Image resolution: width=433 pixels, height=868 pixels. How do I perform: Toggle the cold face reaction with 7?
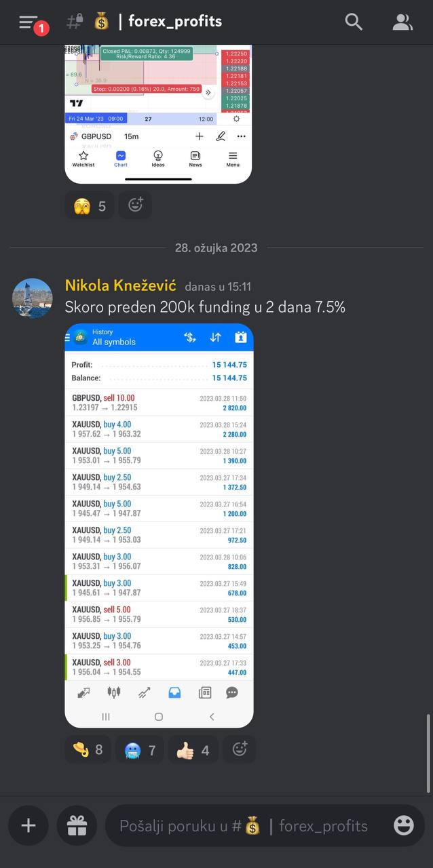point(140,750)
